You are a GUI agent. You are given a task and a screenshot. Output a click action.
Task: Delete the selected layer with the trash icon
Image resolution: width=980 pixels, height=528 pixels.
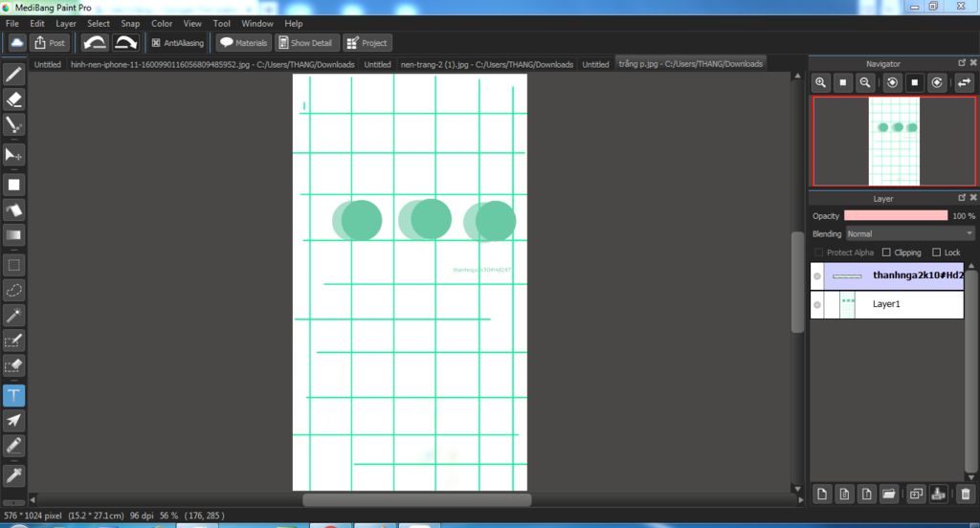pos(966,494)
